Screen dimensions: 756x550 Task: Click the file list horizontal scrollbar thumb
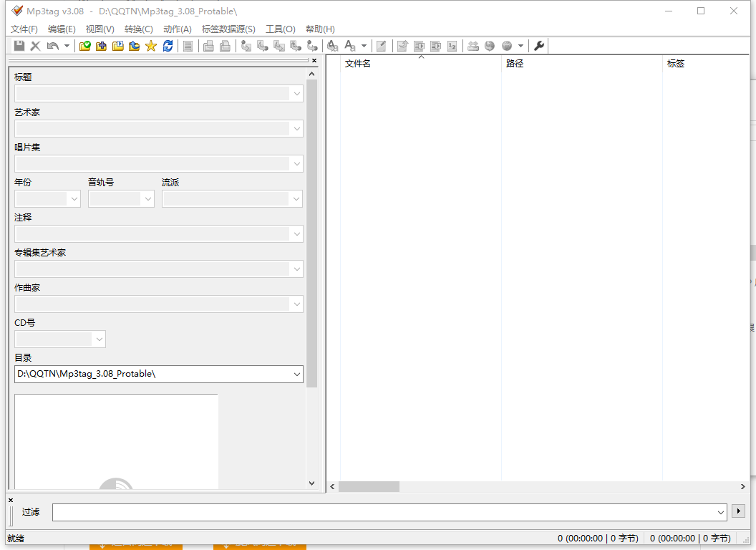tap(369, 487)
